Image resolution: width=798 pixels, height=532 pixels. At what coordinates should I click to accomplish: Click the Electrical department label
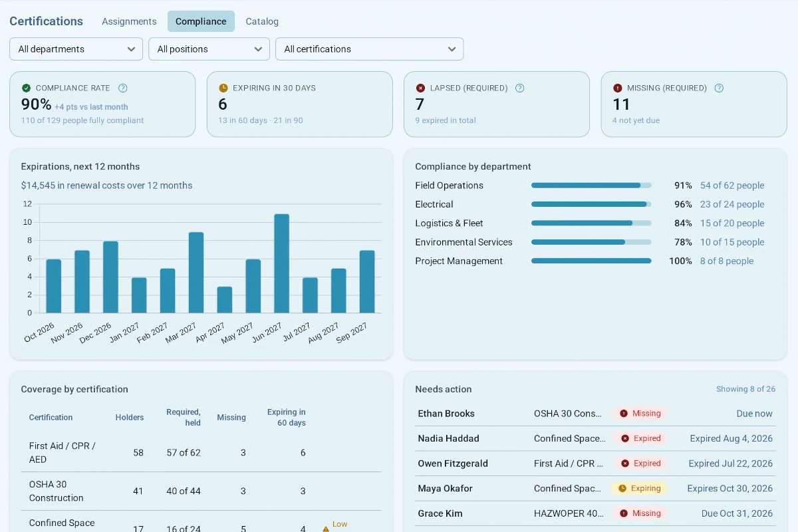click(x=434, y=204)
